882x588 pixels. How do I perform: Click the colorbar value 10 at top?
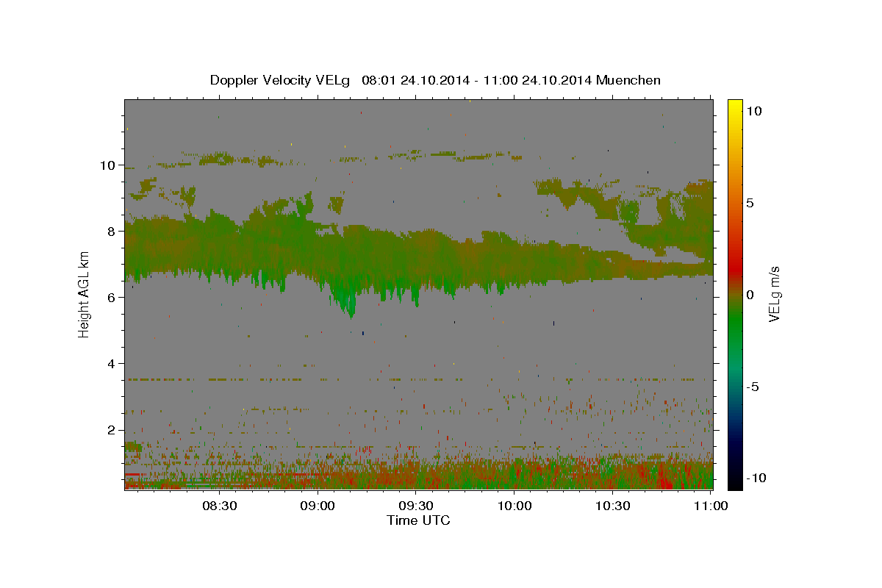(754, 111)
